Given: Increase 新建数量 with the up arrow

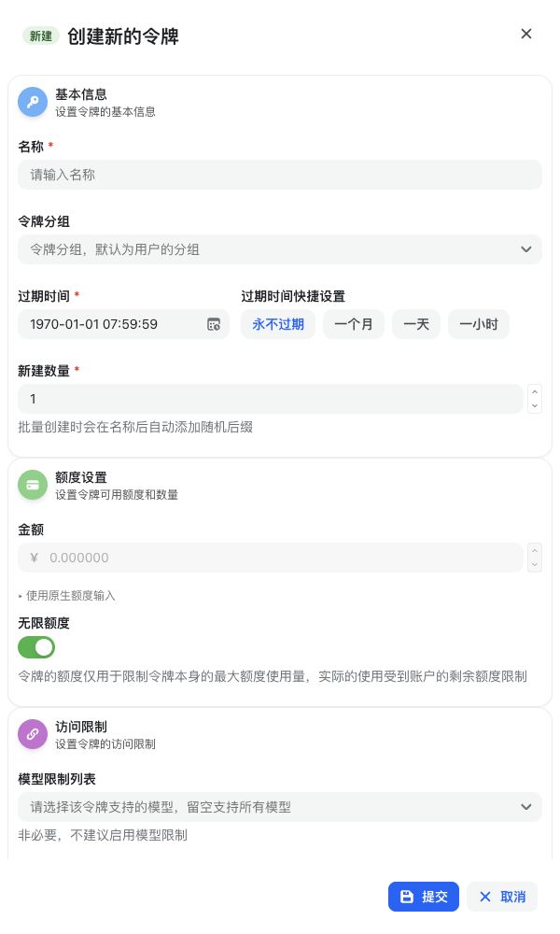Looking at the screenshot, I should tap(535, 392).
